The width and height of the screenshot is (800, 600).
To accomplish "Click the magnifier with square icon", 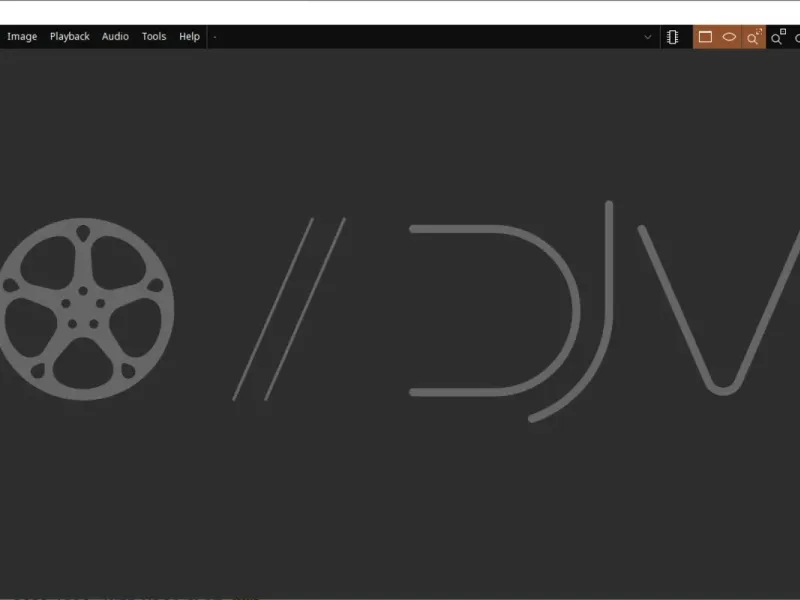I will pos(778,37).
